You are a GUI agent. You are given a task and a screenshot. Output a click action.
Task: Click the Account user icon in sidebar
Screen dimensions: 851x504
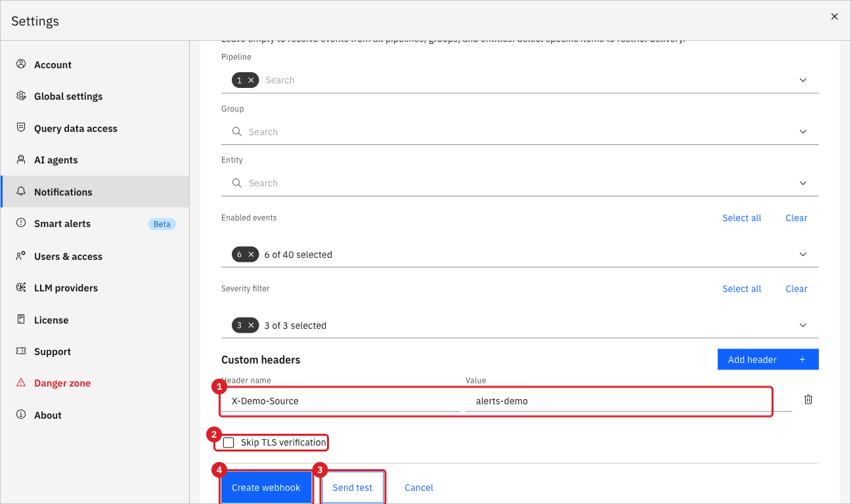[x=21, y=64]
